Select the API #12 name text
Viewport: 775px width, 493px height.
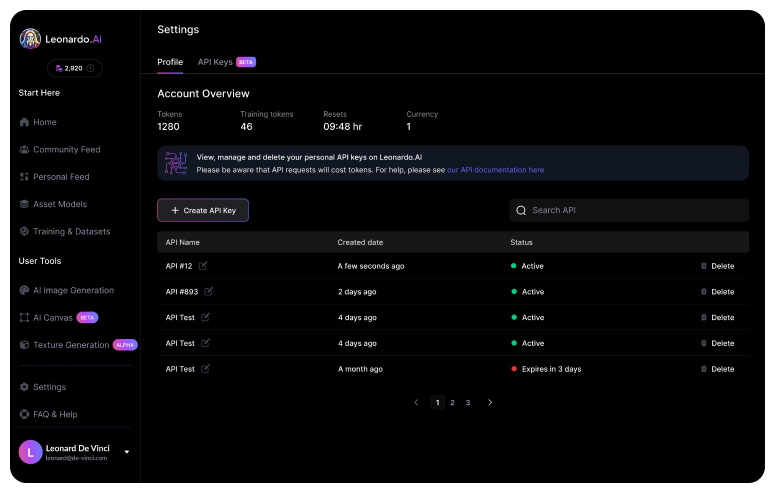(179, 266)
